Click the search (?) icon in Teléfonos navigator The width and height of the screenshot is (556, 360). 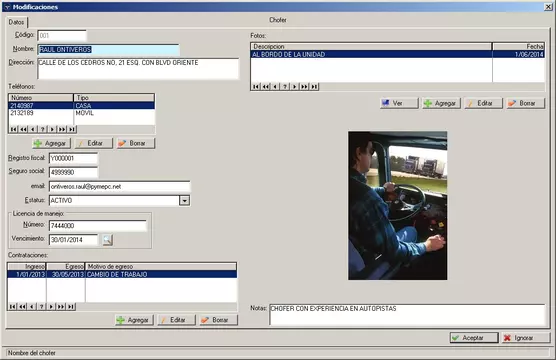(x=43, y=129)
